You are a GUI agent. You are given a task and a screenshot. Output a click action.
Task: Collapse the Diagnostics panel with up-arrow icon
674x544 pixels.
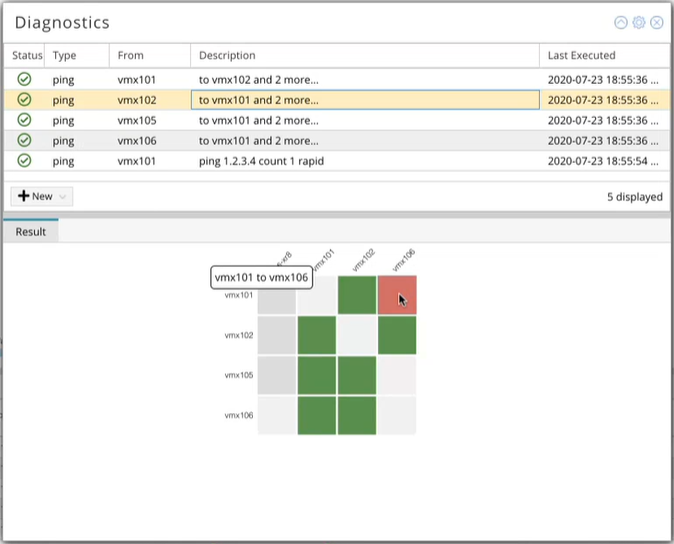[621, 22]
